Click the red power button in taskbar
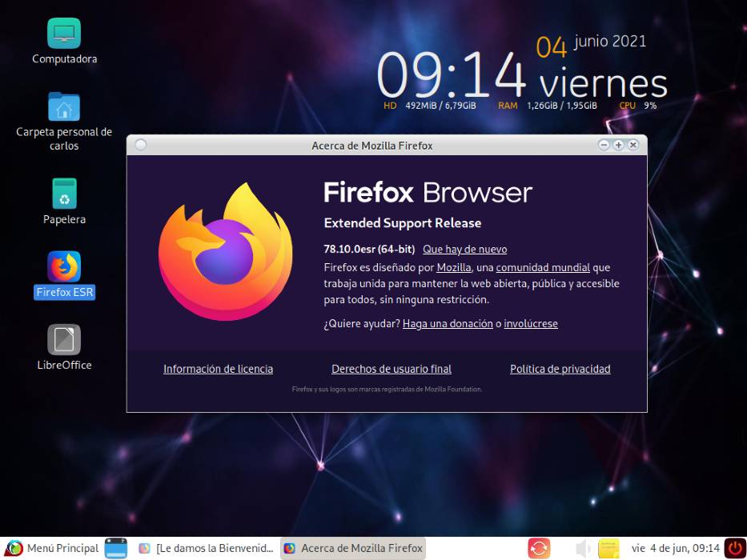The width and height of the screenshot is (747, 560). point(735,548)
